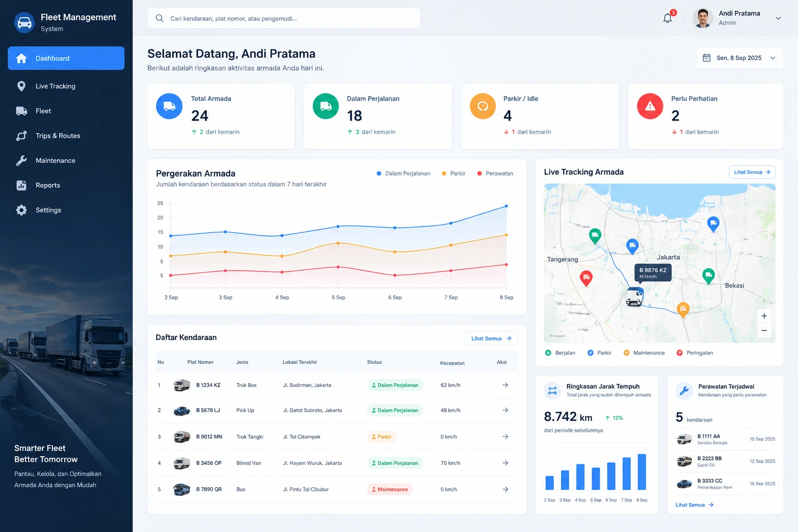
Task: Toggle Maintenance map legend filter
Action: coord(644,353)
